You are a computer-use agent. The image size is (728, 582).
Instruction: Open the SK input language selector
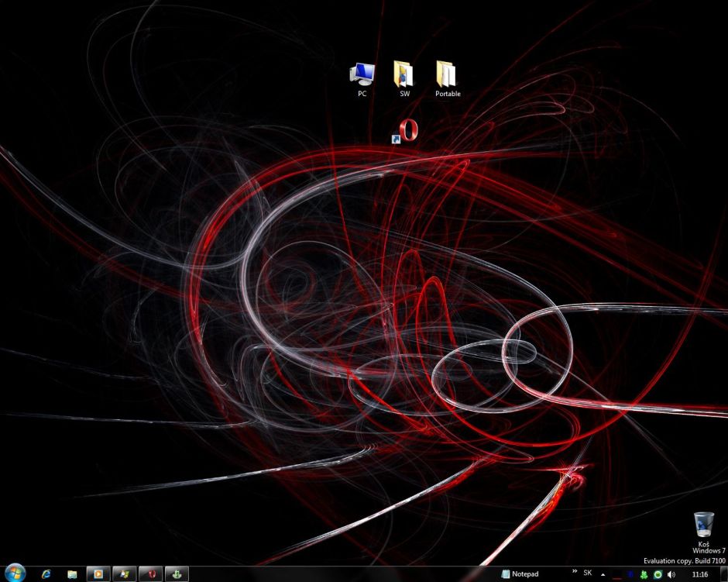(588, 573)
